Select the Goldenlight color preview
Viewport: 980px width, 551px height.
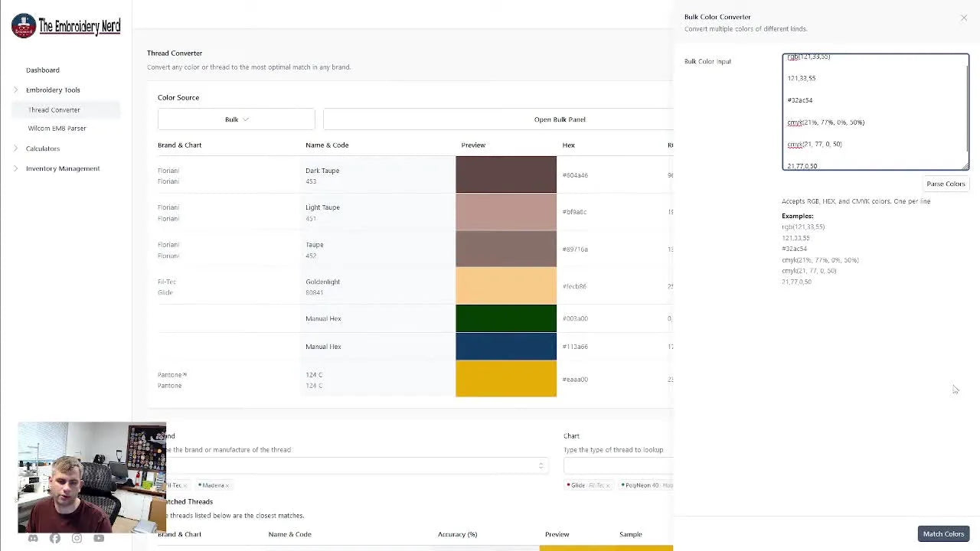[506, 285]
